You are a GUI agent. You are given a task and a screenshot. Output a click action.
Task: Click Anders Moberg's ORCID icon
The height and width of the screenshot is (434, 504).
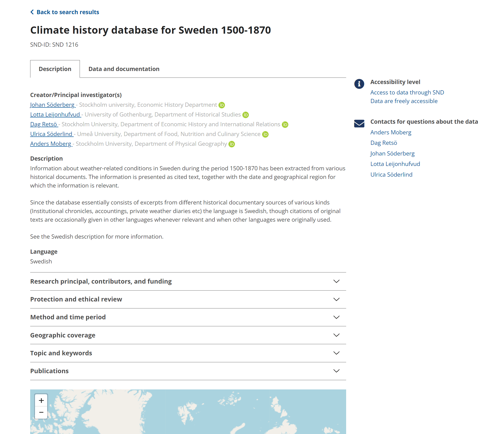coord(232,144)
